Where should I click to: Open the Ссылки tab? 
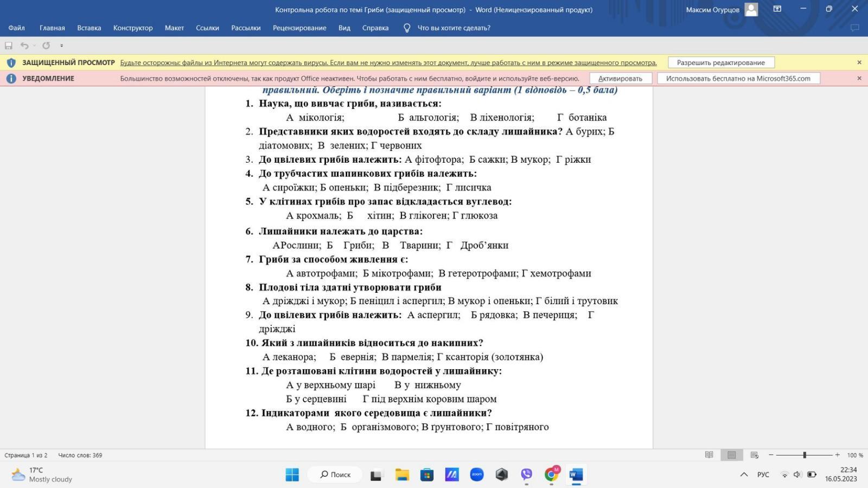[207, 28]
